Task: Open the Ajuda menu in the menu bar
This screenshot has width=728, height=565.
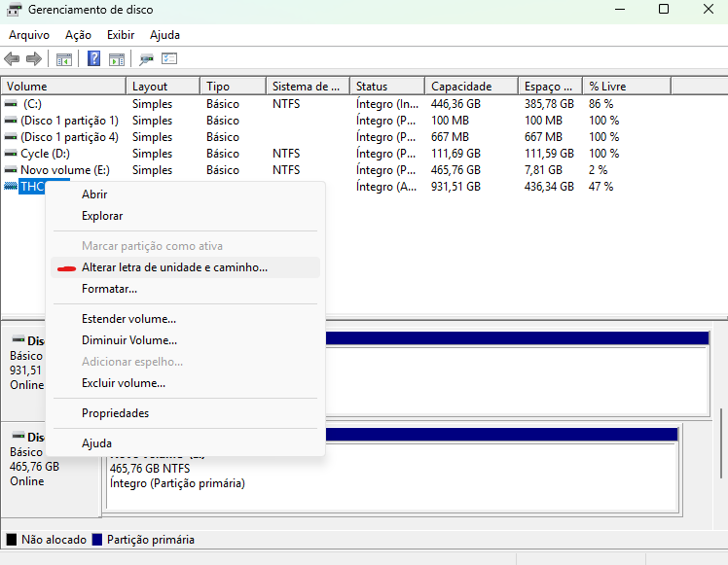Action: [164, 35]
